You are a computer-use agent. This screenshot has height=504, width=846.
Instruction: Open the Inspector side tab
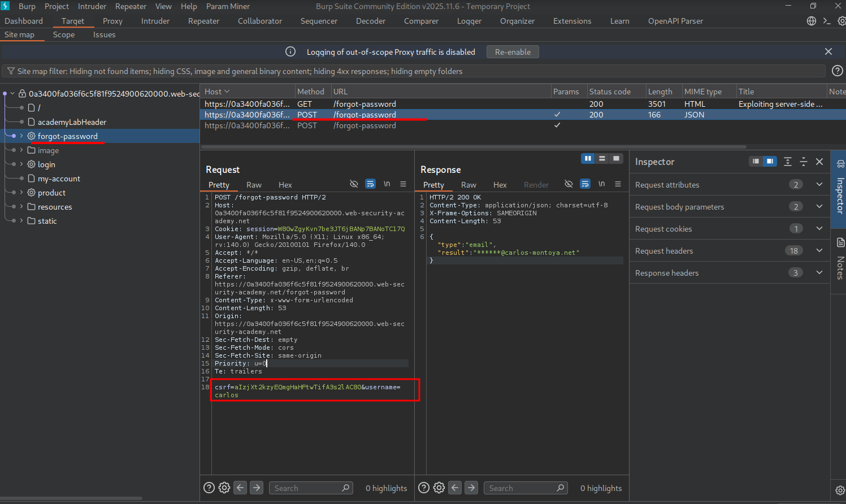point(840,189)
